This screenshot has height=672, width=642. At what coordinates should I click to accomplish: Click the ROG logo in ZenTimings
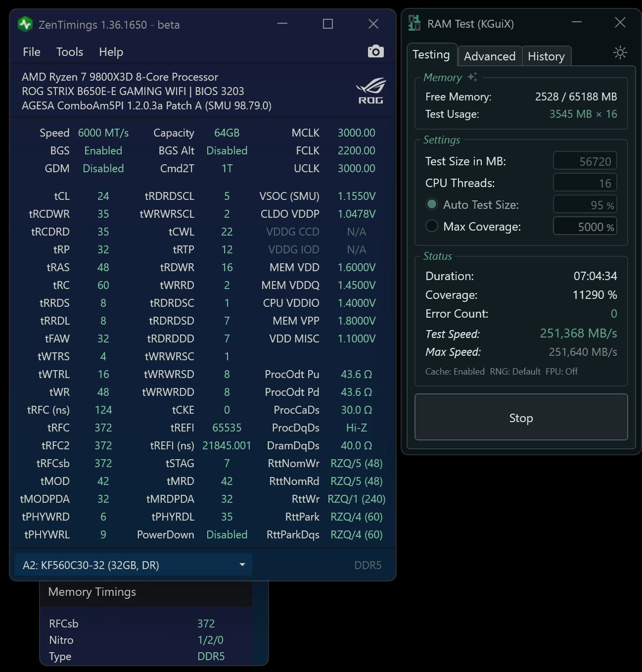tap(370, 91)
